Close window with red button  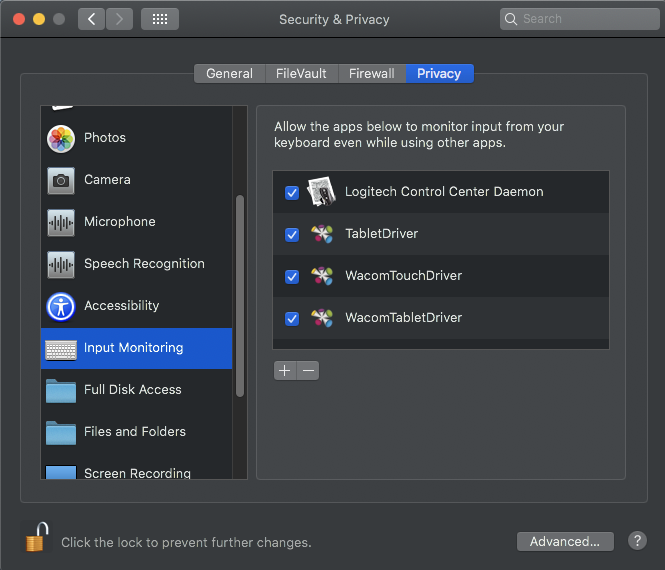click(x=19, y=19)
